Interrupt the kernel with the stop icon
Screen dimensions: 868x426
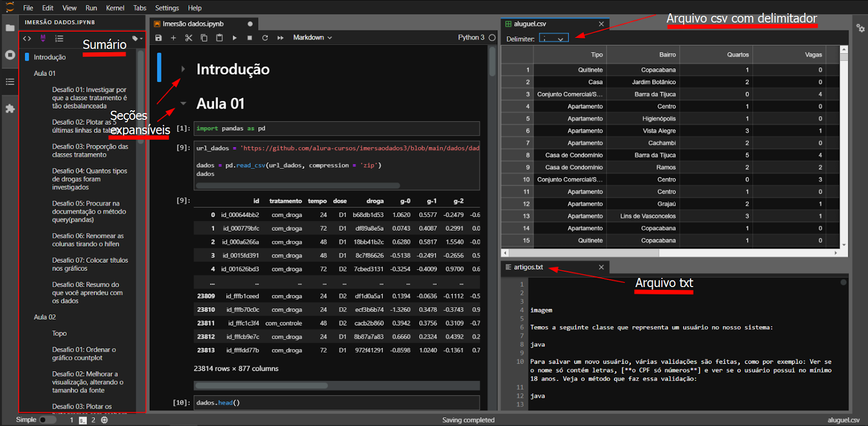click(250, 38)
